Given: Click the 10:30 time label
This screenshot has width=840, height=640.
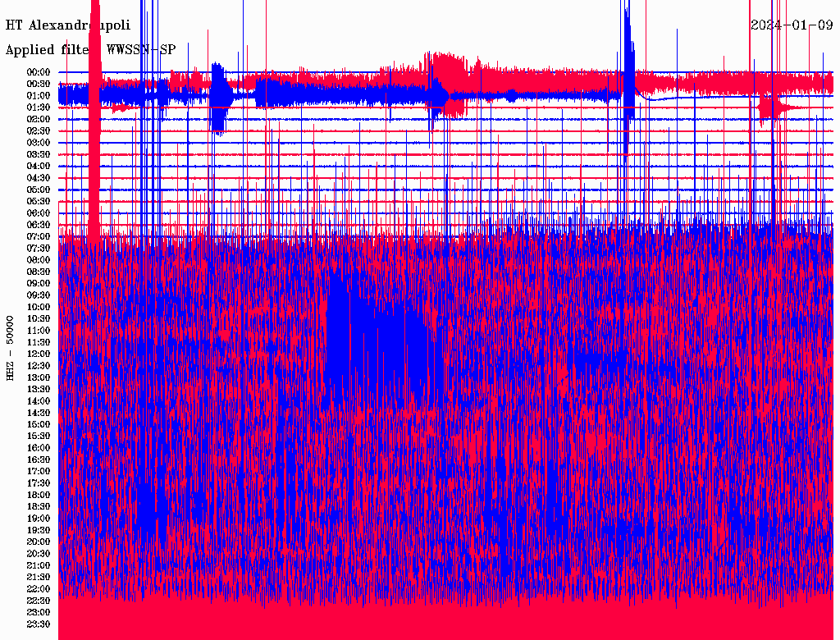Looking at the screenshot, I should 39,319.
